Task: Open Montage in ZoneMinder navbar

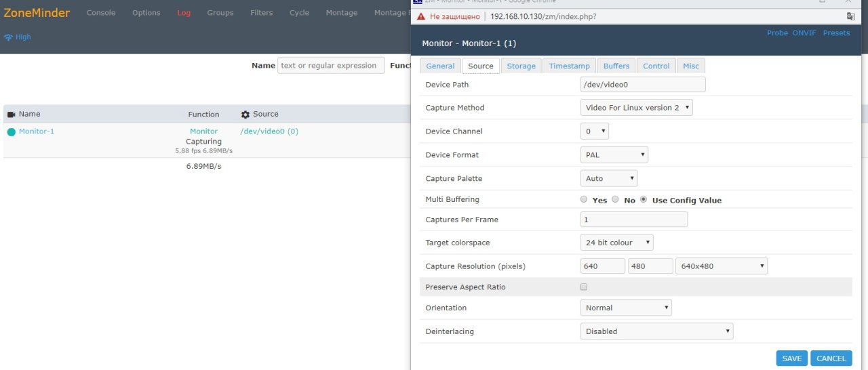Action: [342, 13]
